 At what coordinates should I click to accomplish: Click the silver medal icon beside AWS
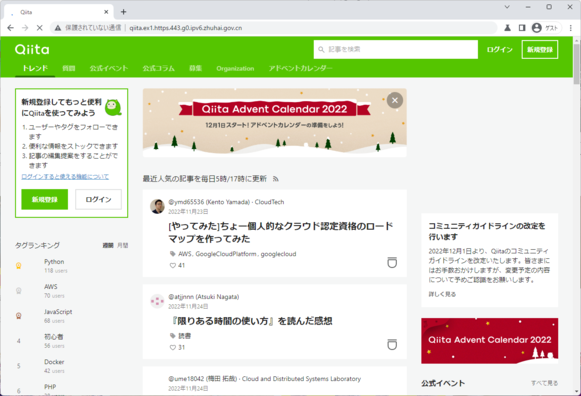tap(19, 291)
